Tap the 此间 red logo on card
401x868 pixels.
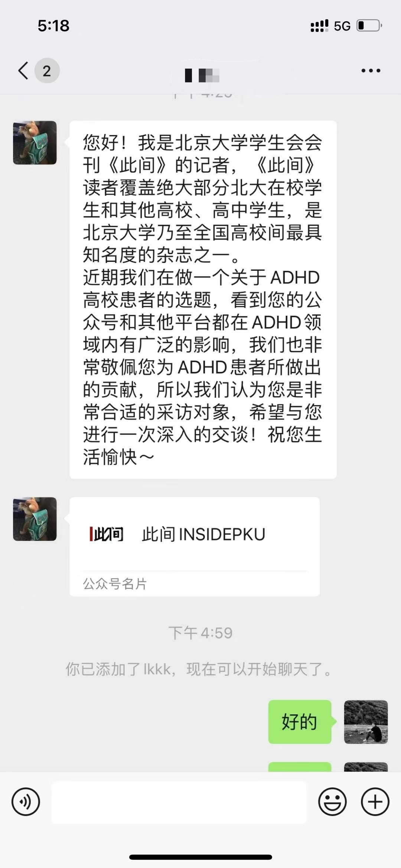point(106,534)
